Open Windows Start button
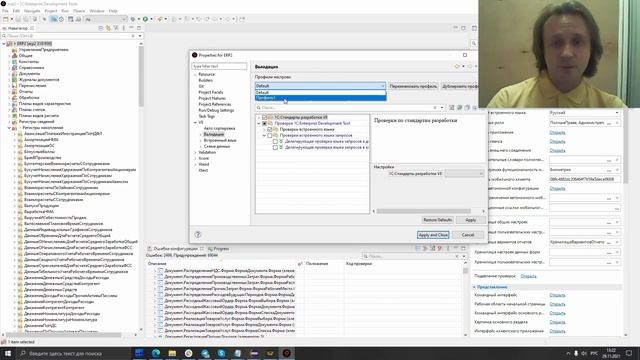Image resolution: width=640 pixels, height=360 pixels. point(8,353)
